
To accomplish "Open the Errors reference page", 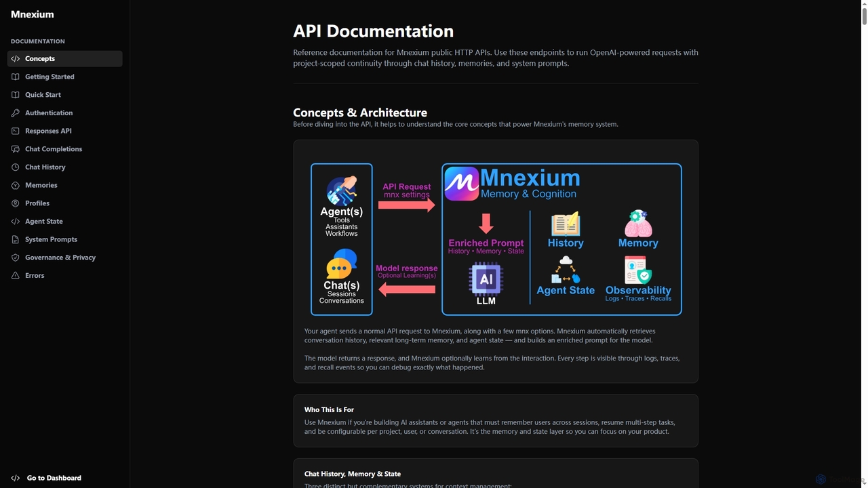I will click(x=65, y=276).
